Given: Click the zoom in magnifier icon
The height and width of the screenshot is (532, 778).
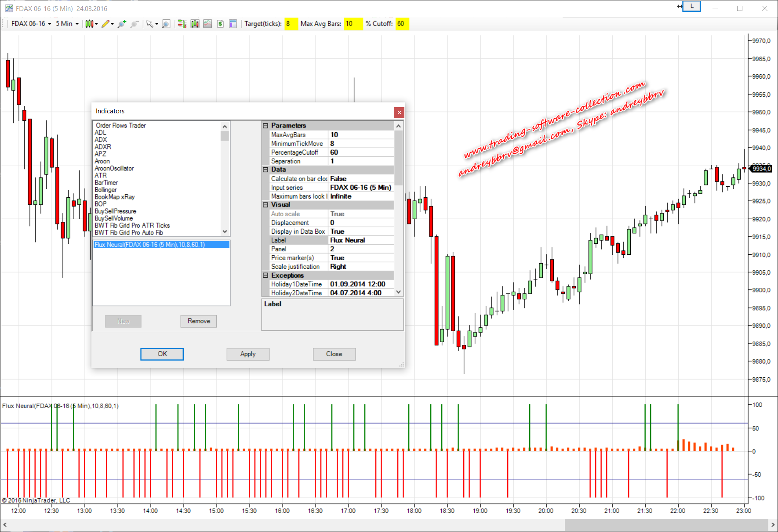Looking at the screenshot, I should pos(122,24).
